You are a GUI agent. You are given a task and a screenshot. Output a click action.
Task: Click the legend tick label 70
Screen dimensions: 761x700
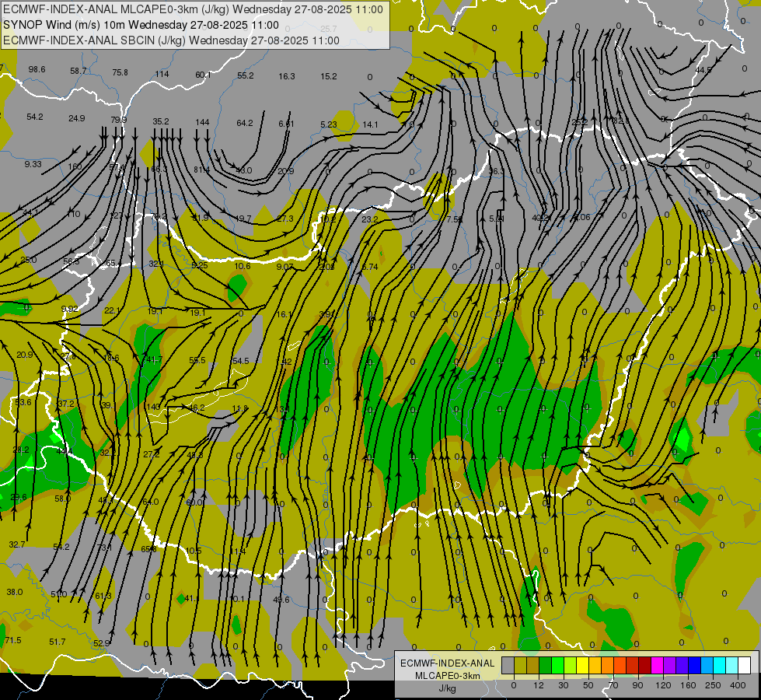point(613,685)
